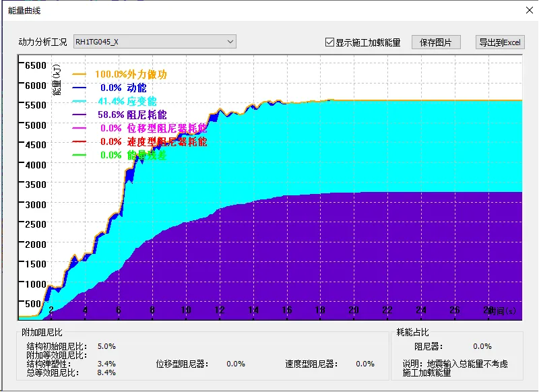The width and height of the screenshot is (539, 392).
Task: Select the 能量残差 legend entry
Action: [133, 155]
